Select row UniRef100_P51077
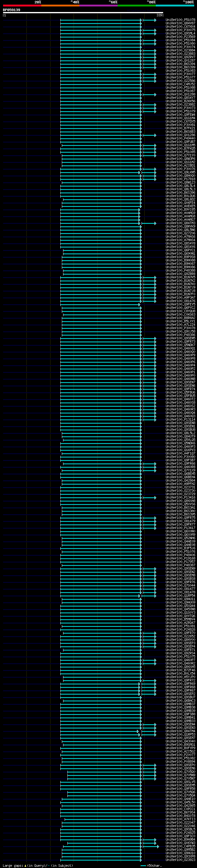197x868 pixels. [180, 78]
